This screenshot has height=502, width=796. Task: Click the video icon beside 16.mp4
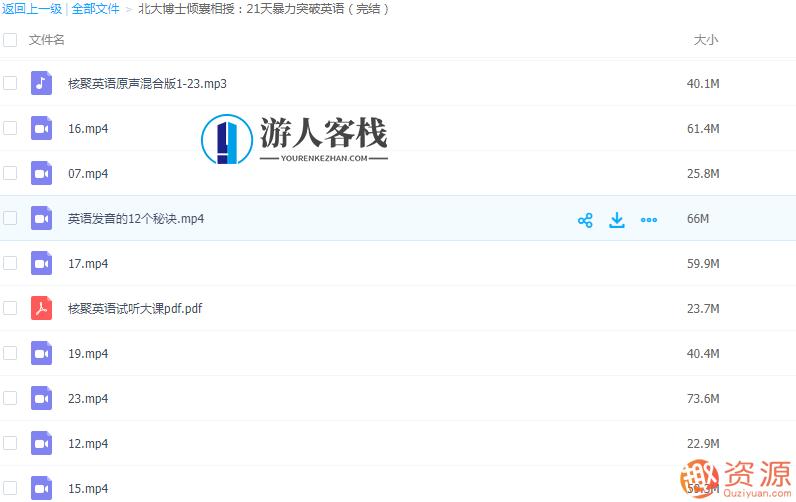pyautogui.click(x=41, y=128)
